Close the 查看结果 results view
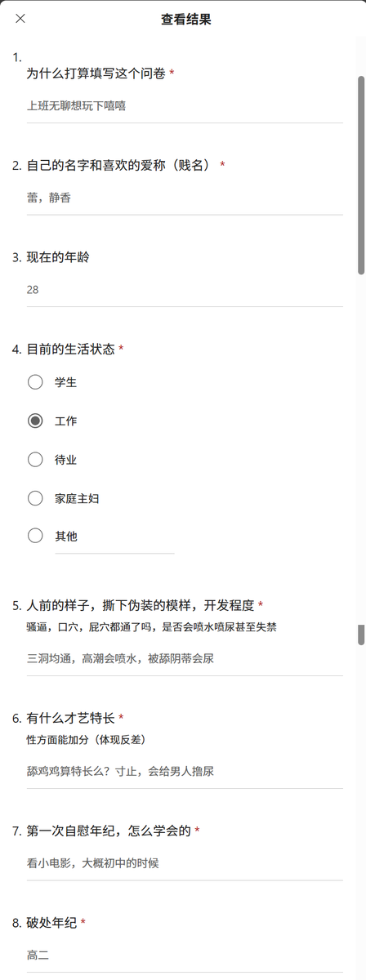The width and height of the screenshot is (366, 980). pos(20,19)
